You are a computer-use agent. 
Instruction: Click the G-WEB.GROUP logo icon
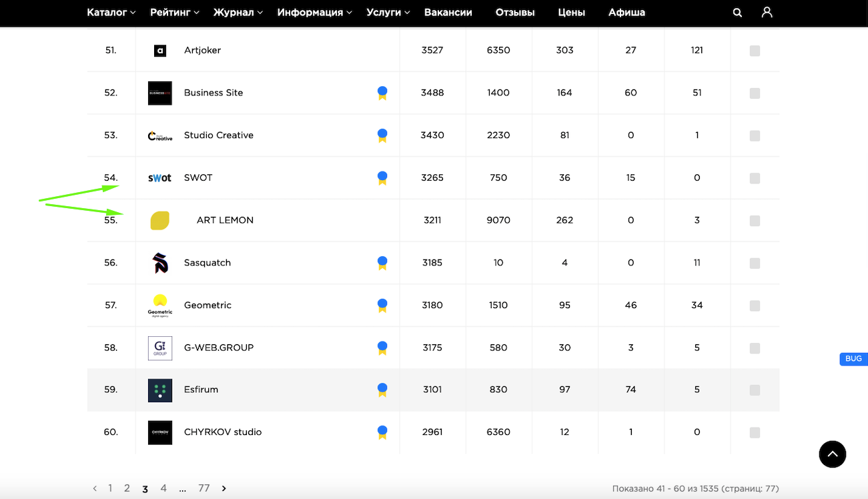[160, 348]
